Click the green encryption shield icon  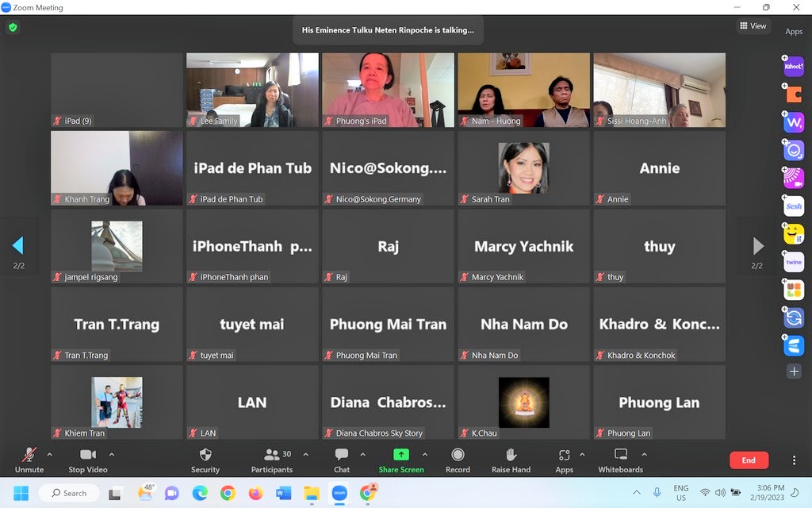(12, 27)
